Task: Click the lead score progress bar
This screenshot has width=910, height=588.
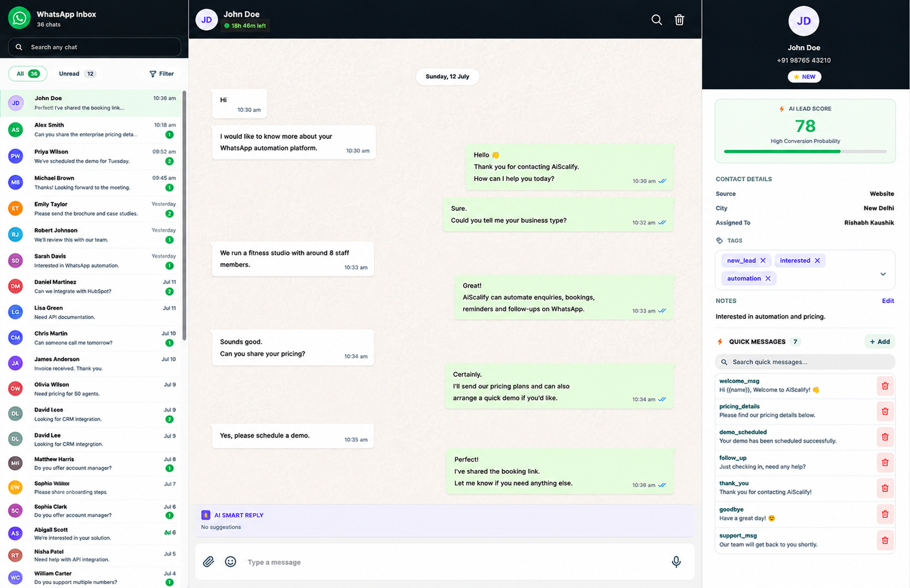Action: click(x=805, y=152)
